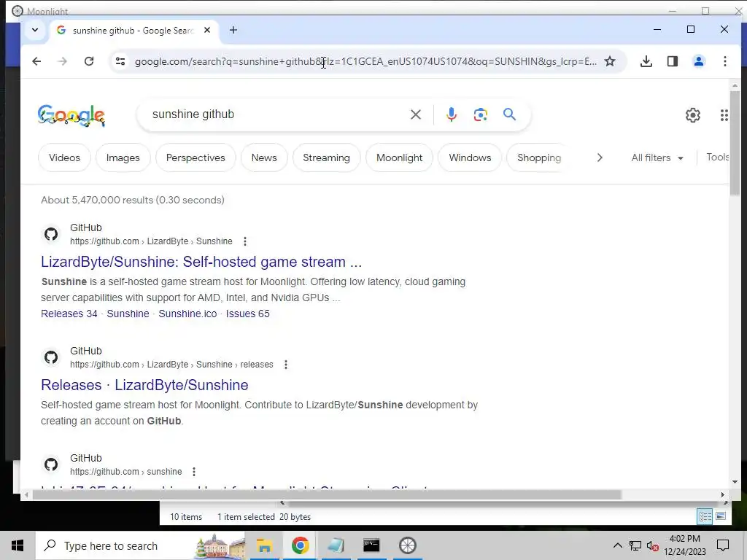This screenshot has height=560, width=747.
Task: Filter results by Images
Action: (123, 157)
